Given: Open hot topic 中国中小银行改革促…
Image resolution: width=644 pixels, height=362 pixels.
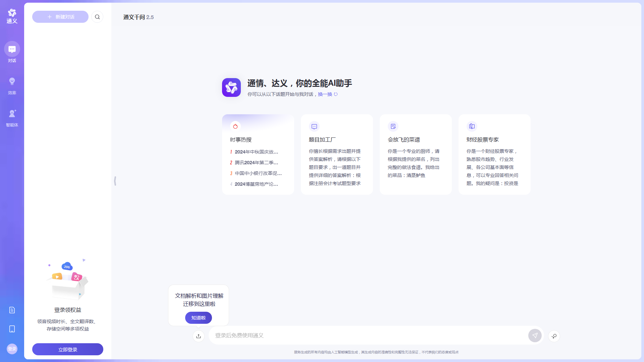Looking at the screenshot, I should pos(256,173).
